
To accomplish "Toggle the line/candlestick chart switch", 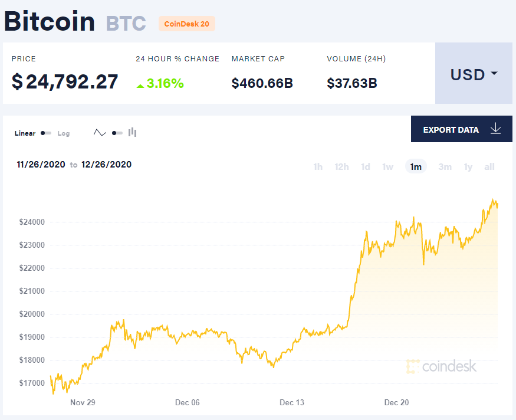I will click(117, 133).
